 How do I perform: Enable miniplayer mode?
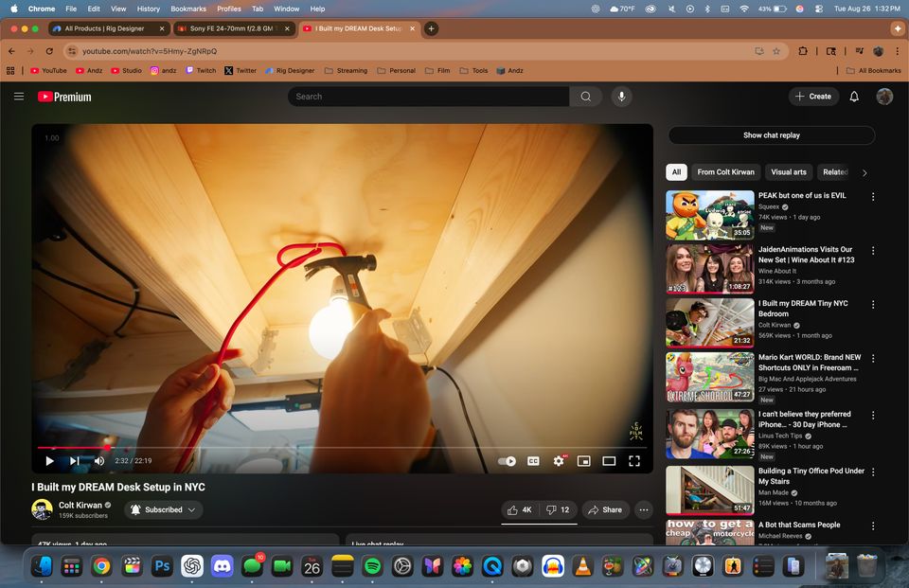(584, 461)
